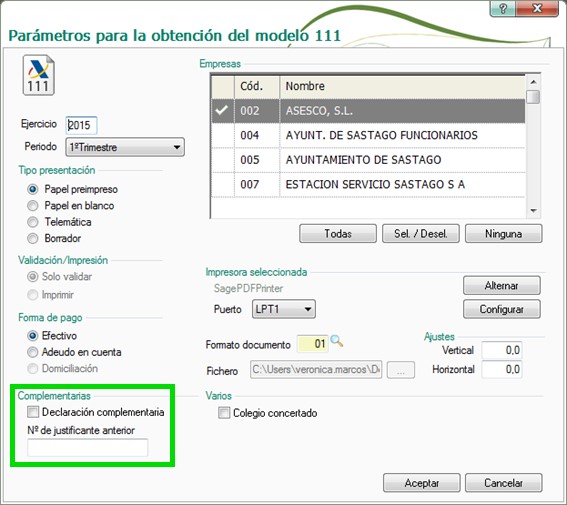
Task: Open document format search magnifier
Action: (336, 341)
